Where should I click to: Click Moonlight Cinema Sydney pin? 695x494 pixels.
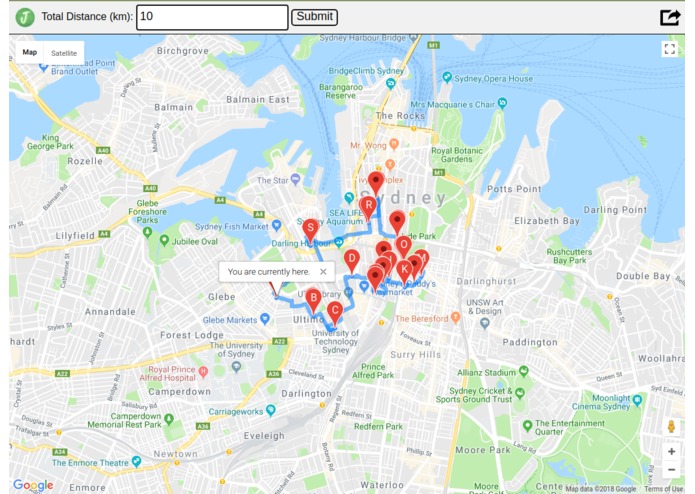(637, 401)
